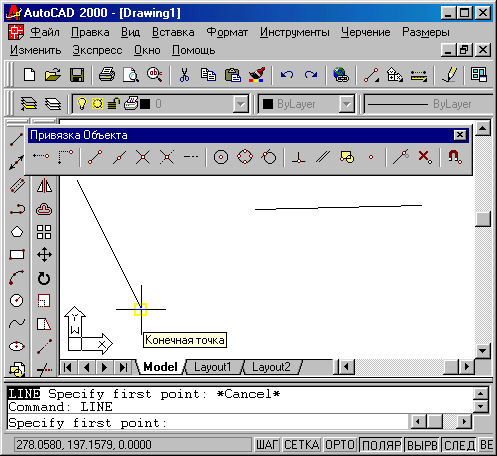This screenshot has width=497, height=456.
Task: Open the Изменить menu
Action: pyautogui.click(x=35, y=50)
